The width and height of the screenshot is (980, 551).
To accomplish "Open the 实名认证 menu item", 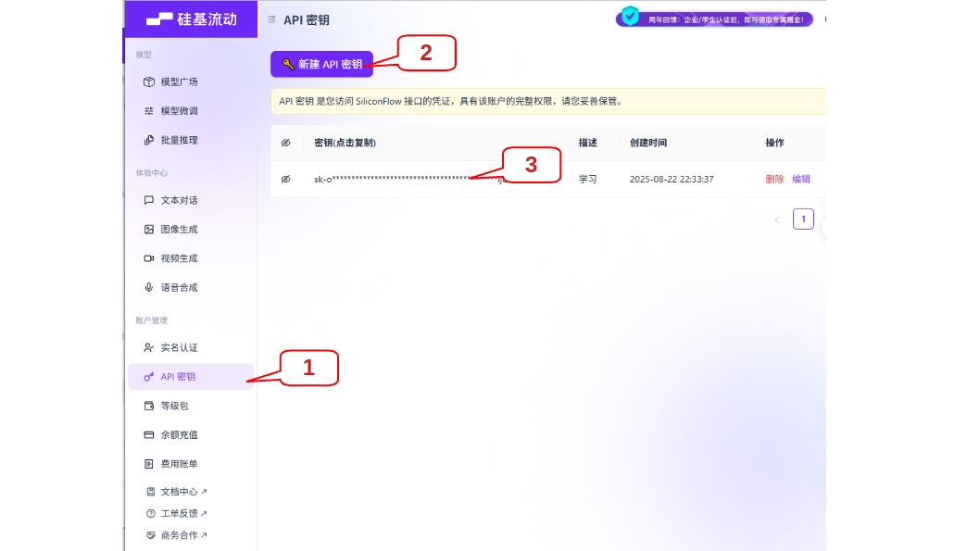I will (x=179, y=348).
